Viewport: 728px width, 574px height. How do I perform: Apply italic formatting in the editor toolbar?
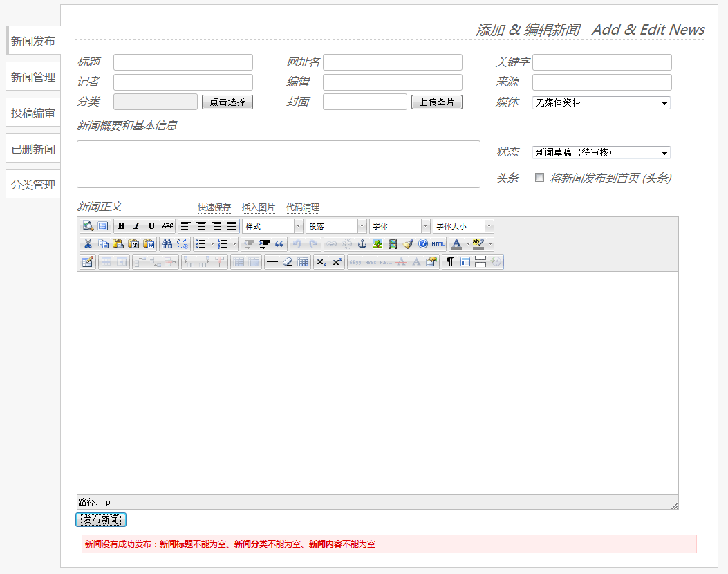[136, 226]
